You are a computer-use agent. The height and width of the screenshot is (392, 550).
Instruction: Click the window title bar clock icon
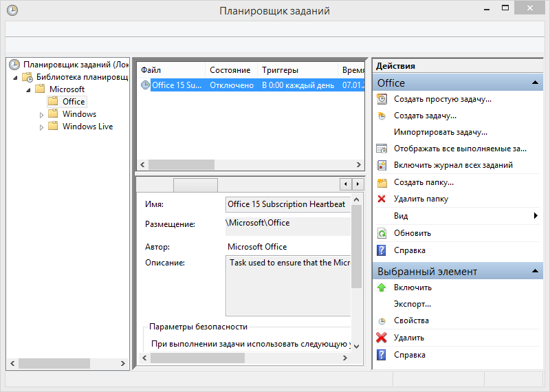(12, 10)
